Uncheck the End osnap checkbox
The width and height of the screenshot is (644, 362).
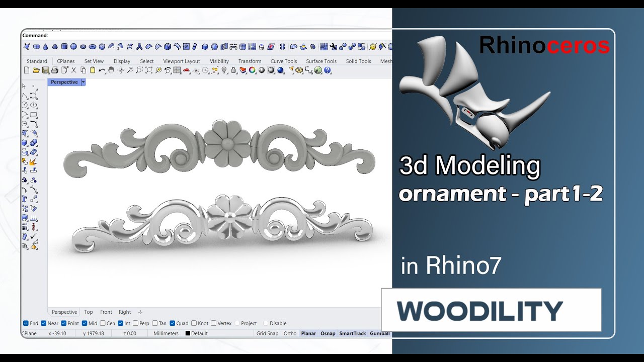click(26, 323)
